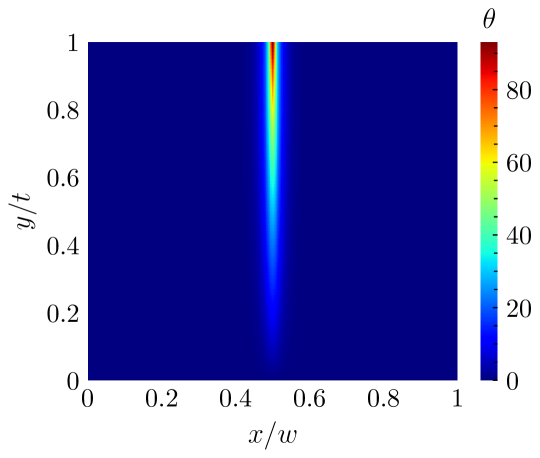
Task: Click the y-axis tick label 0.2
Action: click(63, 314)
